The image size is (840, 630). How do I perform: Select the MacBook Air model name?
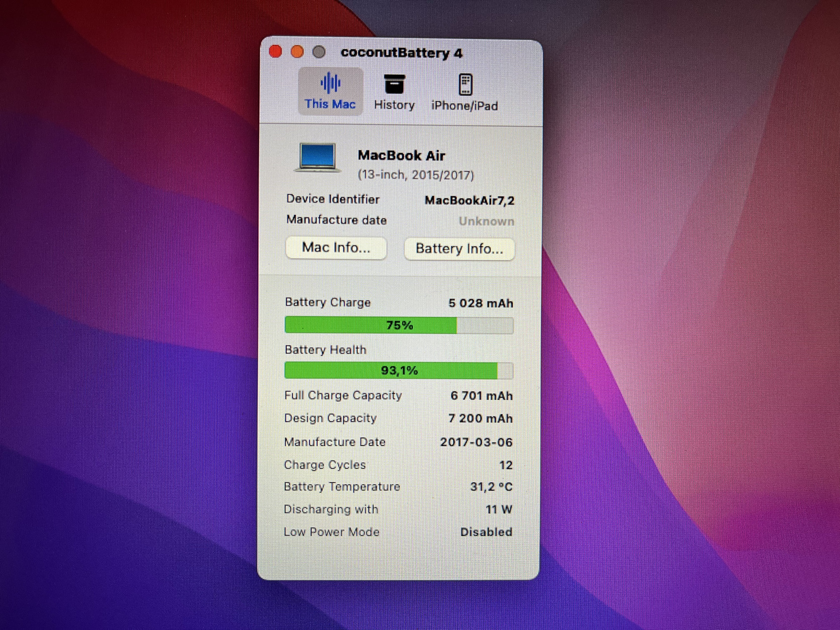coord(401,156)
